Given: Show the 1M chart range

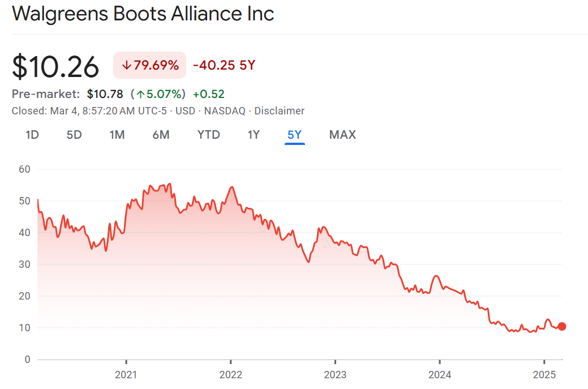Looking at the screenshot, I should pyautogui.click(x=117, y=135).
